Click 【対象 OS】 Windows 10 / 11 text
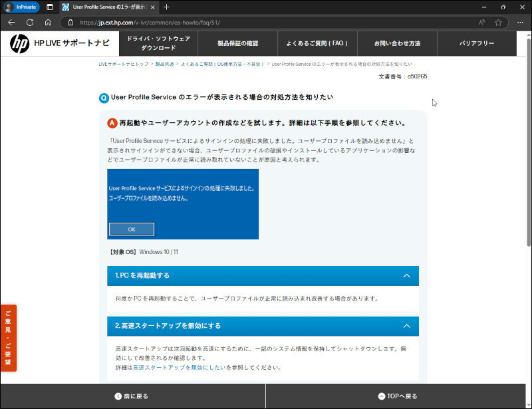The height and width of the screenshot is (409, 532). click(x=143, y=252)
